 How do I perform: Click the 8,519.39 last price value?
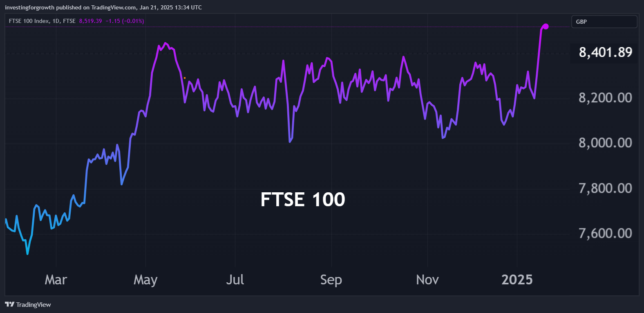pyautogui.click(x=91, y=21)
